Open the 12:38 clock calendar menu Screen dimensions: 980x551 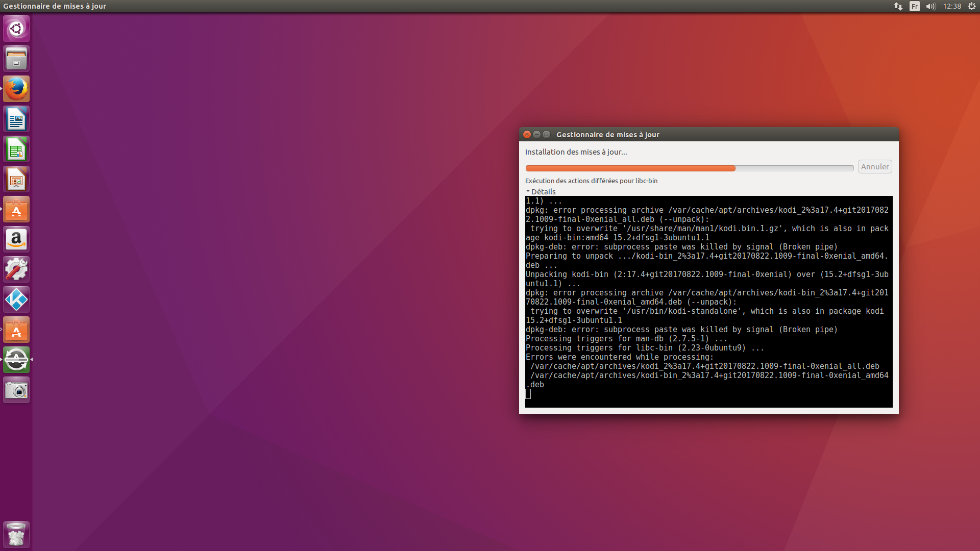952,6
